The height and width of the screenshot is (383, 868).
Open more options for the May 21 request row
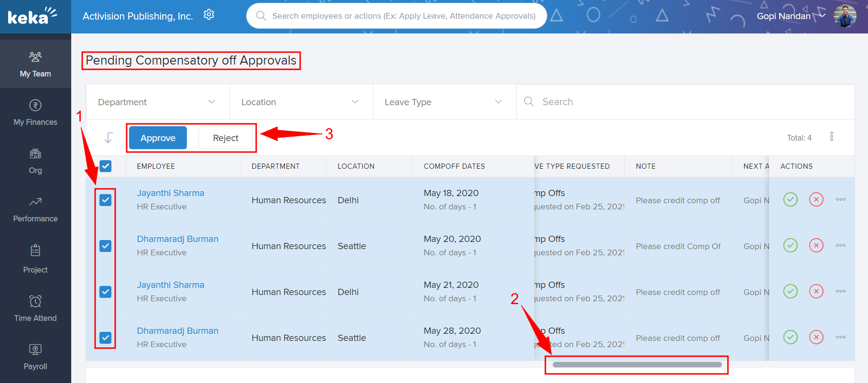(840, 291)
